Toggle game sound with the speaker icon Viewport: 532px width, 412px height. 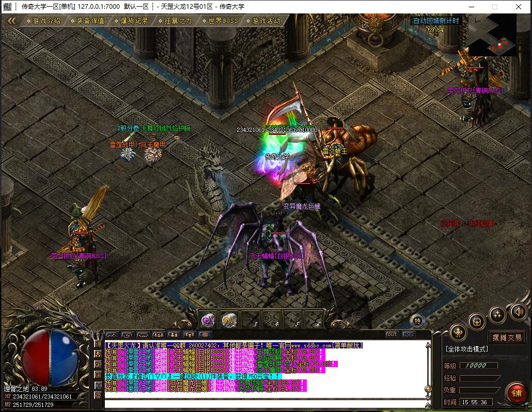[x=518, y=312]
